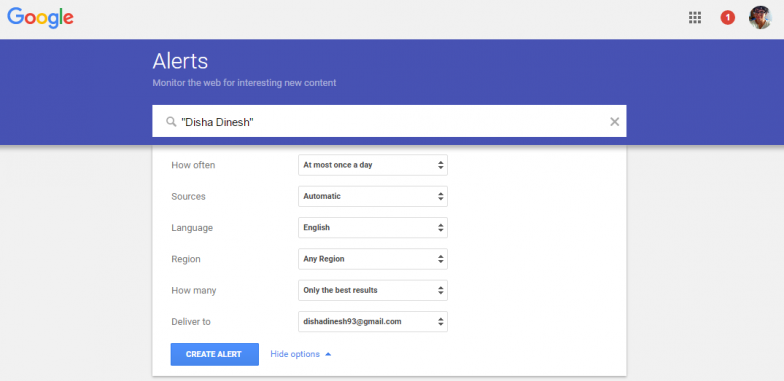Expand the Sources dropdown set to Automatic
This screenshot has height=381, width=784.
coord(373,196)
